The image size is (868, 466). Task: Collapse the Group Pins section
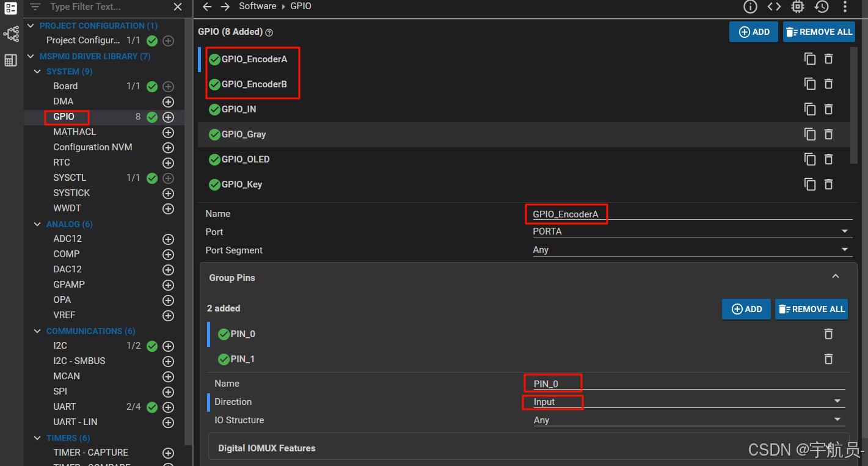(836, 277)
